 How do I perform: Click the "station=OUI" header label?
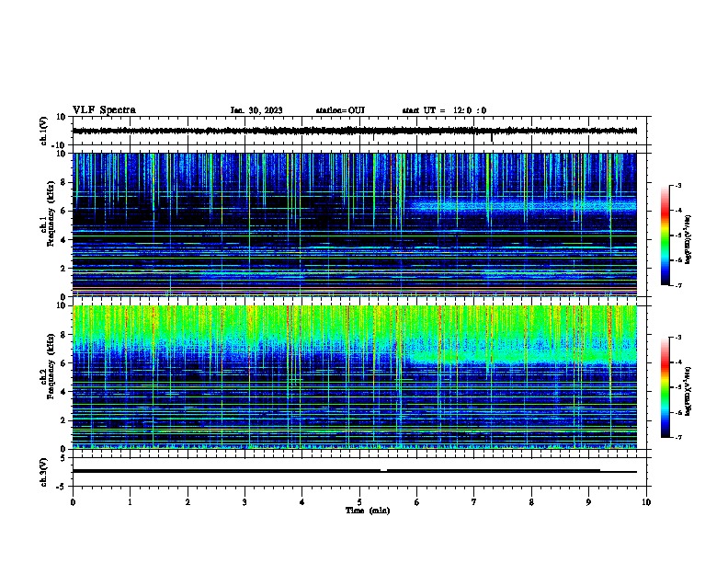(340, 110)
